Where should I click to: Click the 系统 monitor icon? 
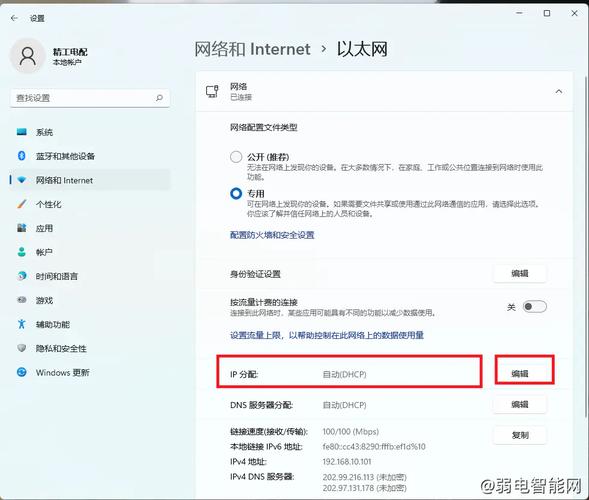[22, 132]
